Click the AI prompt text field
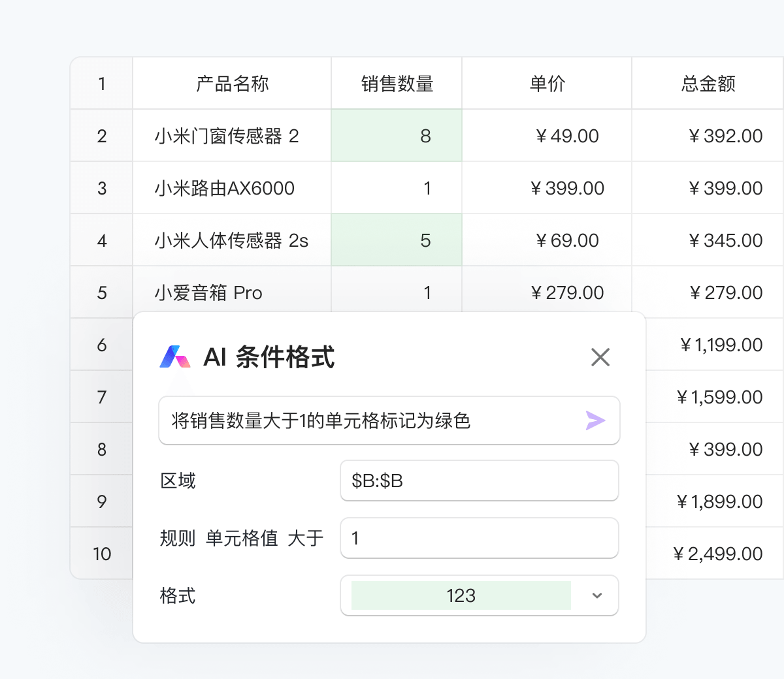 [389, 420]
